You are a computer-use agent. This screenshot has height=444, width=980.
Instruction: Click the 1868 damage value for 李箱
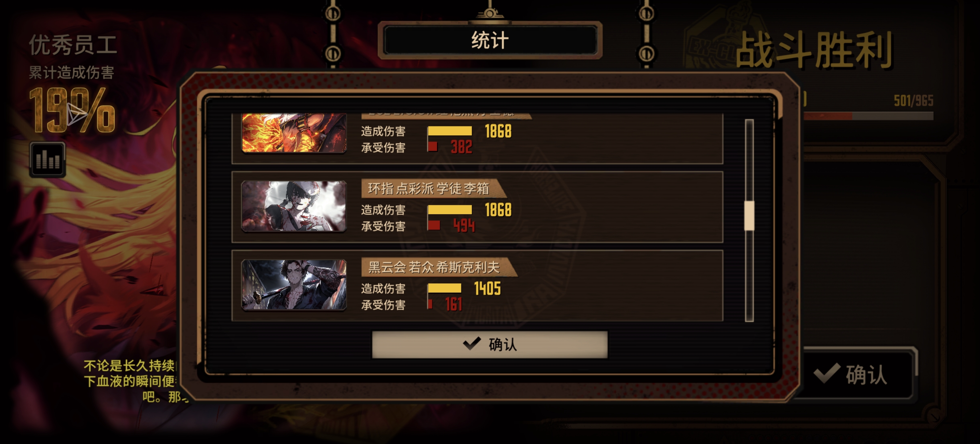coord(498,210)
